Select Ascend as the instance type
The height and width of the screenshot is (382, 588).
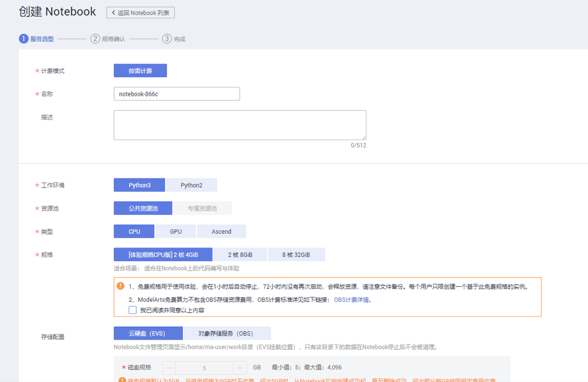(221, 231)
